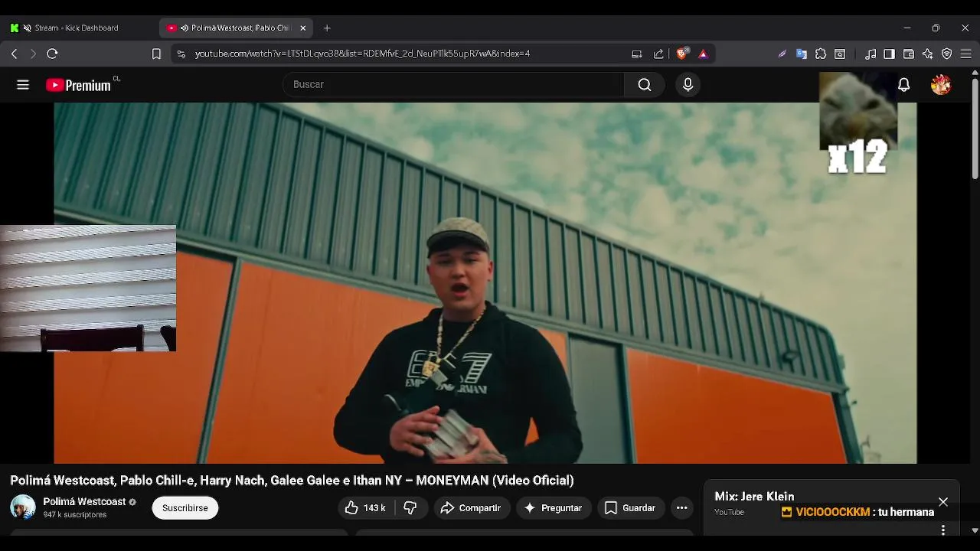Switch to Stream - Kick Dashboard tab
The height and width of the screenshot is (551, 980).
tap(77, 28)
